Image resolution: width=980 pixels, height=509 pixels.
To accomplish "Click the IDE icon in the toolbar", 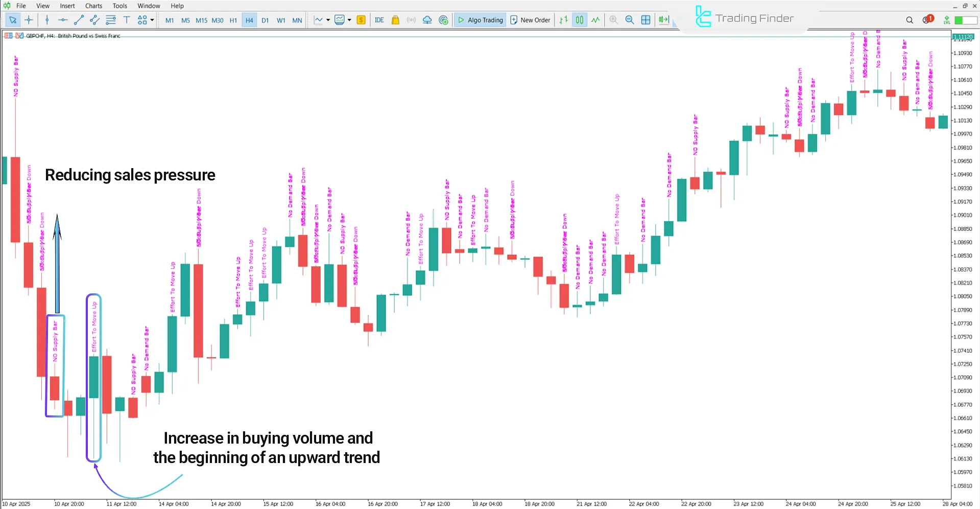I will tap(379, 20).
